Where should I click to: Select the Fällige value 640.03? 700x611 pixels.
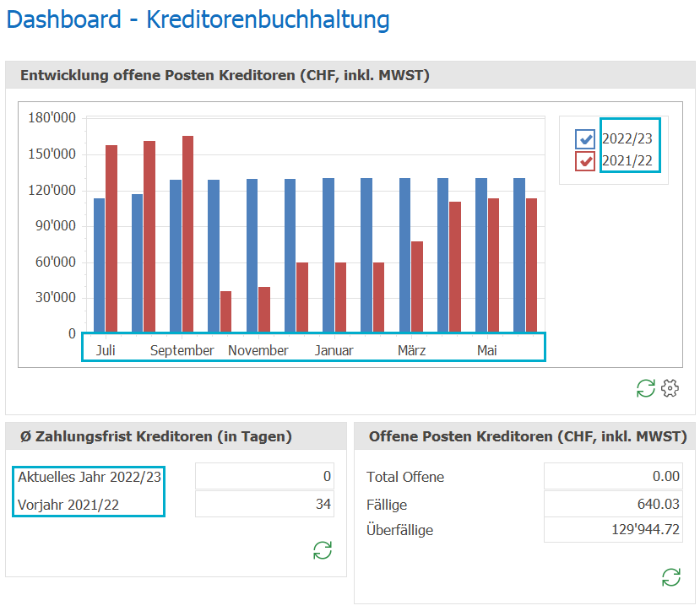[x=613, y=504]
